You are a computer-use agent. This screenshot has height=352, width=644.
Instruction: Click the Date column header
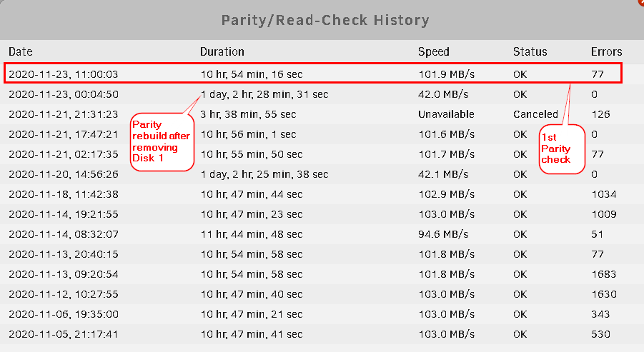21,51
